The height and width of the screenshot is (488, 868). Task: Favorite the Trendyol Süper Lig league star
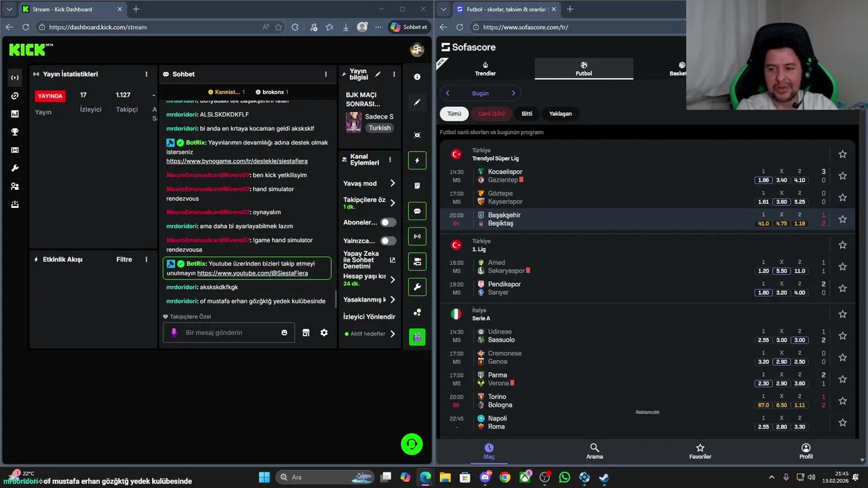[x=842, y=155]
